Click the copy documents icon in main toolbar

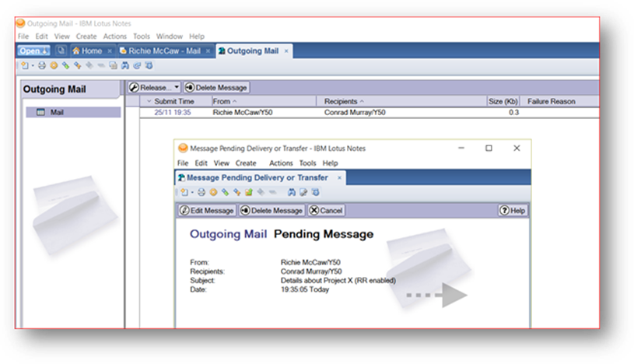114,65
